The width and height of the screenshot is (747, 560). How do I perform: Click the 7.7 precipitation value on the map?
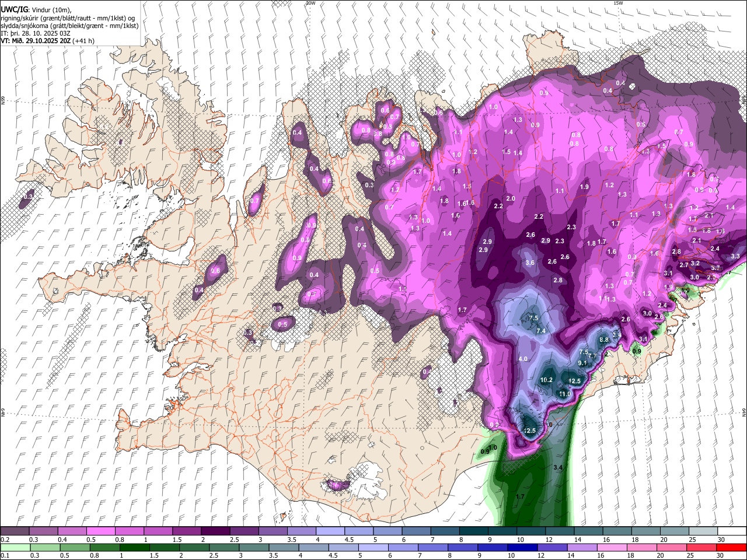592,355
